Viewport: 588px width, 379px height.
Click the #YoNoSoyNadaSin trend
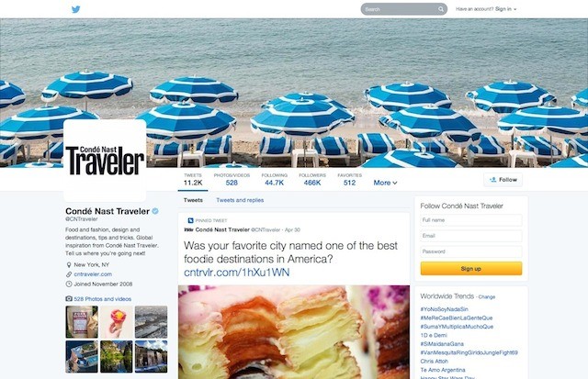click(444, 309)
